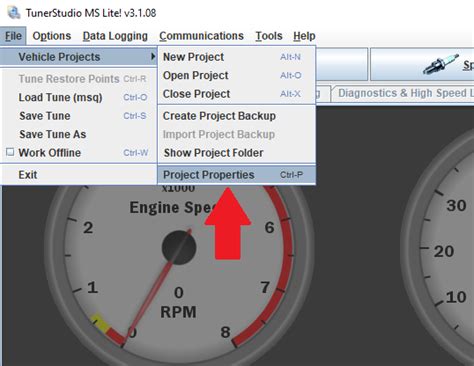474x366 pixels.
Task: Open the Tools menu
Action: coord(269,36)
